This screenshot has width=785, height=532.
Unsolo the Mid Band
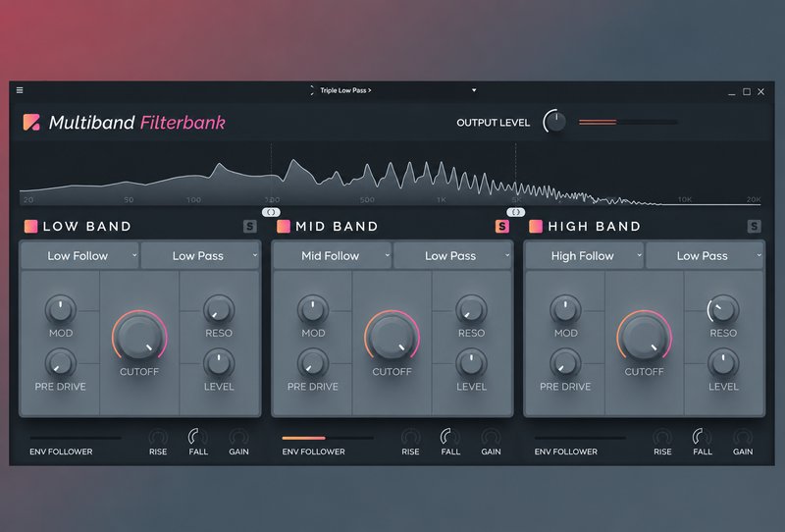tap(502, 227)
